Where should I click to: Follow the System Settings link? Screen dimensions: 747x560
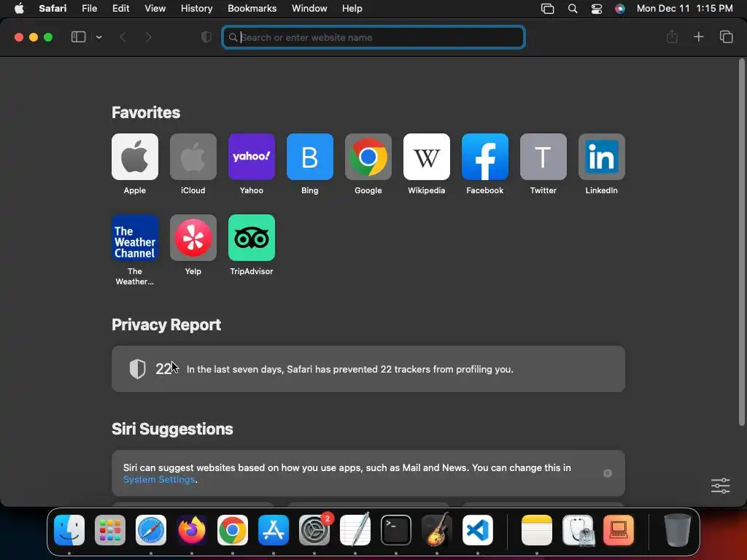(x=159, y=480)
